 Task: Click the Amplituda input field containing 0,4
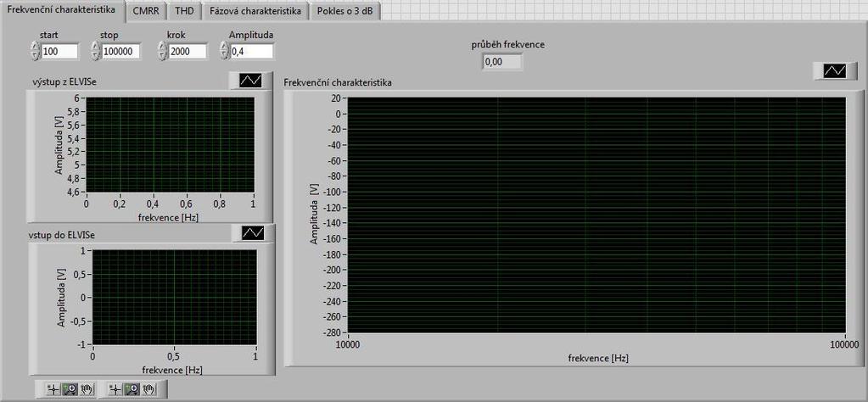[251, 52]
